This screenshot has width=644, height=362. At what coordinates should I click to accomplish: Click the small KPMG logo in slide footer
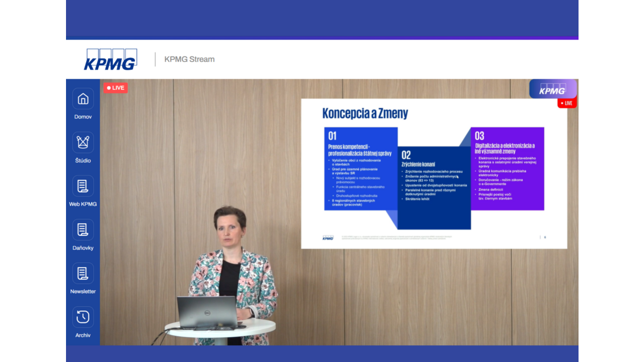point(328,237)
